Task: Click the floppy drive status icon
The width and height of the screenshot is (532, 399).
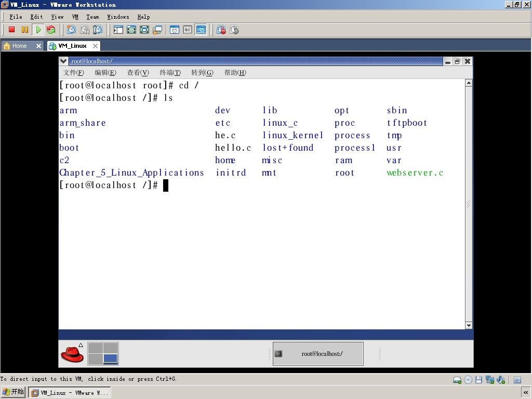Action: 478,380
